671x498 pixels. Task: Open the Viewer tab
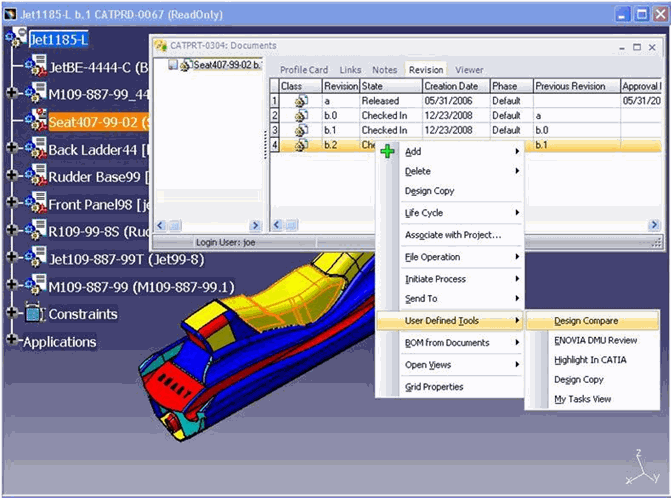[x=469, y=70]
